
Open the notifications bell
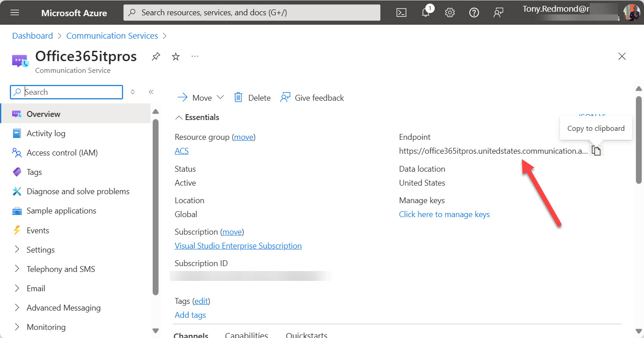click(425, 12)
